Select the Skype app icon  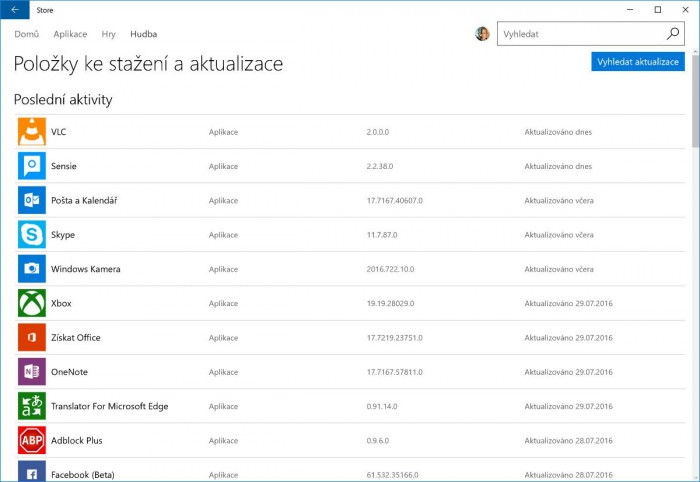point(32,235)
